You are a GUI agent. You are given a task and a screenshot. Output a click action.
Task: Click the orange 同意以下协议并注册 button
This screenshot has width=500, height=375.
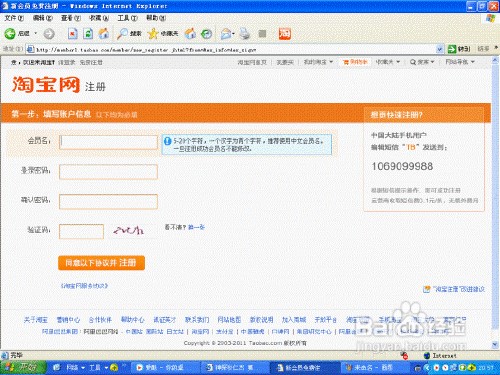[101, 263]
